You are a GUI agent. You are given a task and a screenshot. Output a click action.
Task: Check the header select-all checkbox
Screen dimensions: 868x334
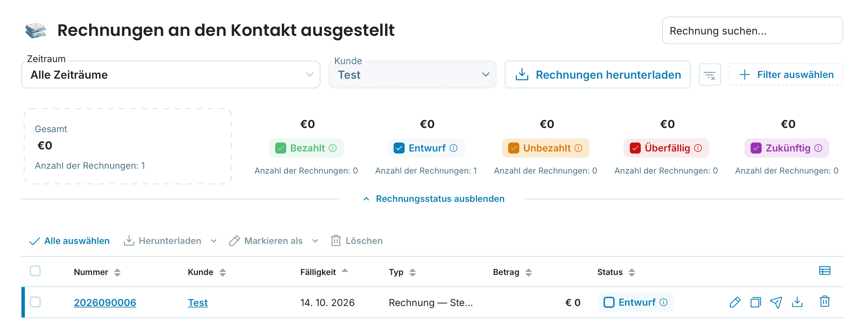tap(35, 271)
